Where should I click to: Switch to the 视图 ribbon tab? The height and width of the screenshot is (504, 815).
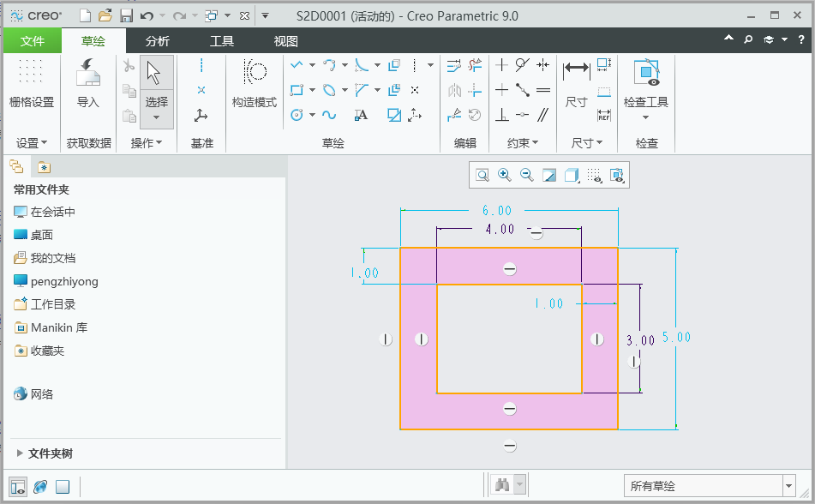pos(286,41)
